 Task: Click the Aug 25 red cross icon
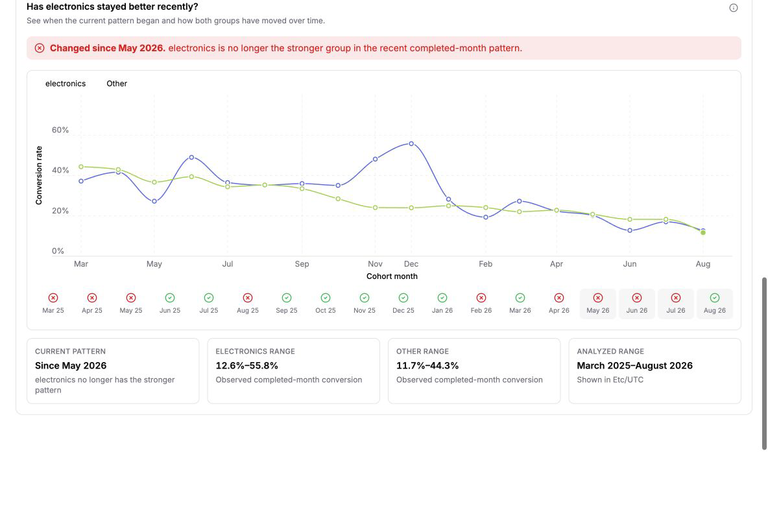tap(248, 298)
